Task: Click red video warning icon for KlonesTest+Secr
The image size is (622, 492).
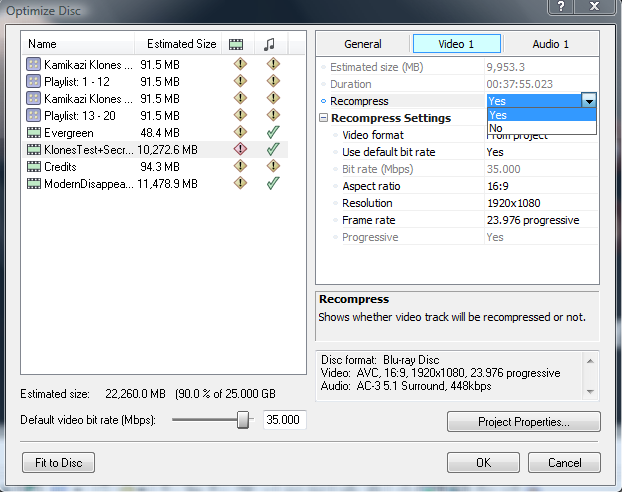Action: click(239, 149)
